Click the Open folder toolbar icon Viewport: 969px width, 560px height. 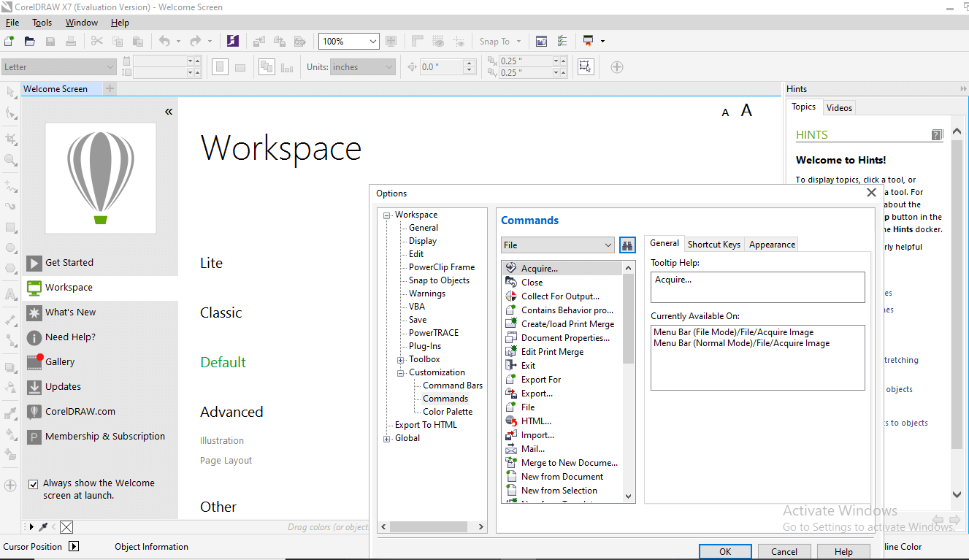(x=30, y=41)
